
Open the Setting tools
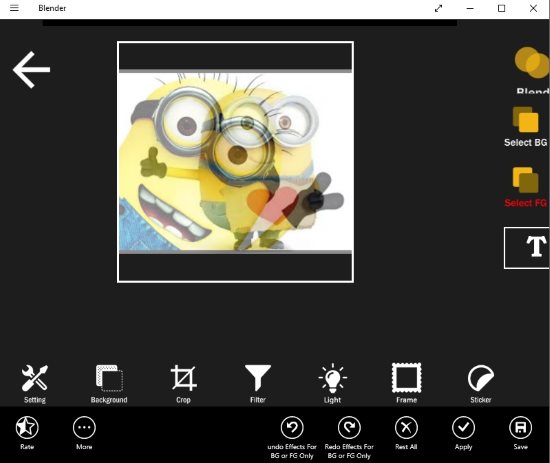click(x=35, y=384)
